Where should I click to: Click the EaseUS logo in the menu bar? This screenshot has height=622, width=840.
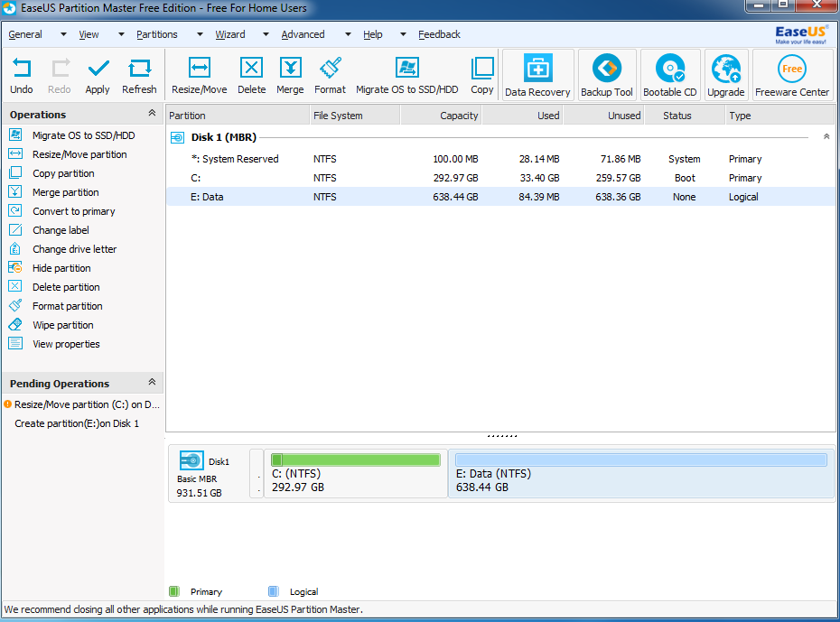tap(801, 35)
